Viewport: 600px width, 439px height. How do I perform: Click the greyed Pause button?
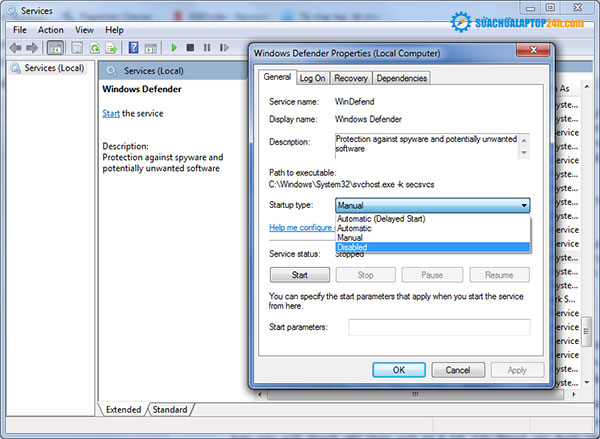(x=432, y=275)
